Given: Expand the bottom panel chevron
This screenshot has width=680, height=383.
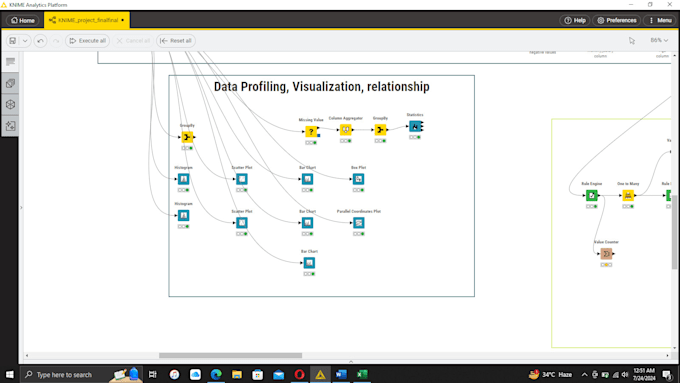Looking at the screenshot, I should 351,362.
